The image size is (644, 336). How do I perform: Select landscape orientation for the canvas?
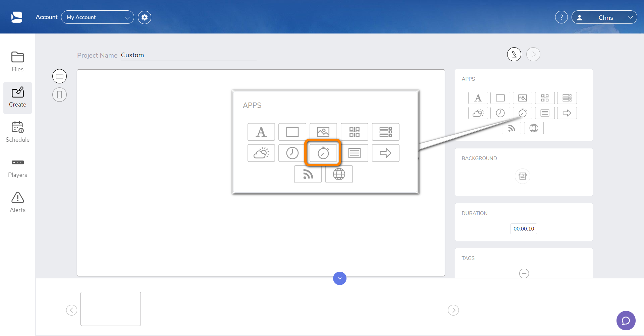click(x=59, y=76)
